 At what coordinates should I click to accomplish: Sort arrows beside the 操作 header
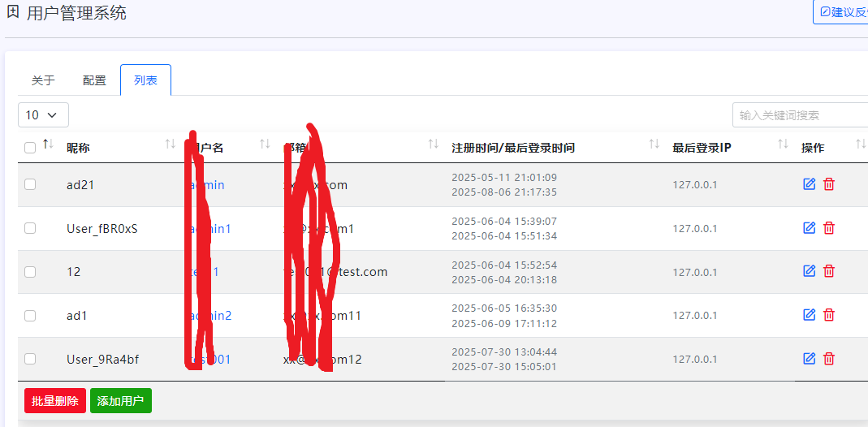860,144
